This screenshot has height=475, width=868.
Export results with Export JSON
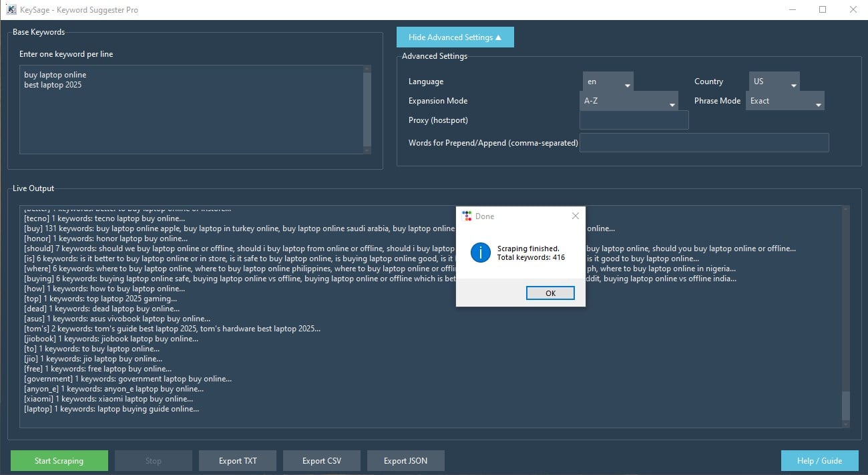[x=406, y=461]
